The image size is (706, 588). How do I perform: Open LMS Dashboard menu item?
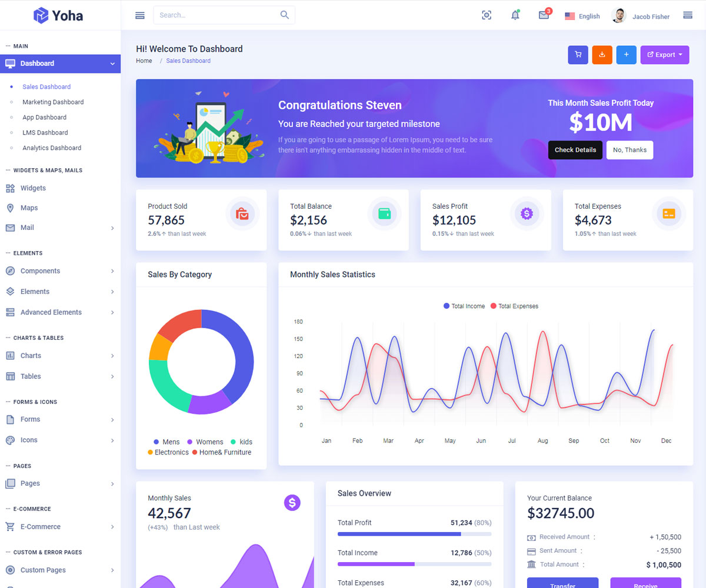45,133
